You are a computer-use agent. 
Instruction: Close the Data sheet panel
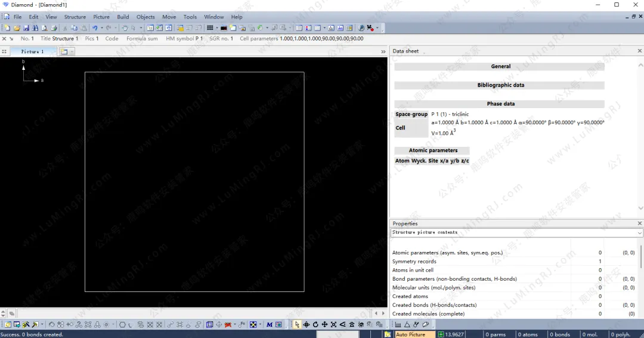(640, 51)
